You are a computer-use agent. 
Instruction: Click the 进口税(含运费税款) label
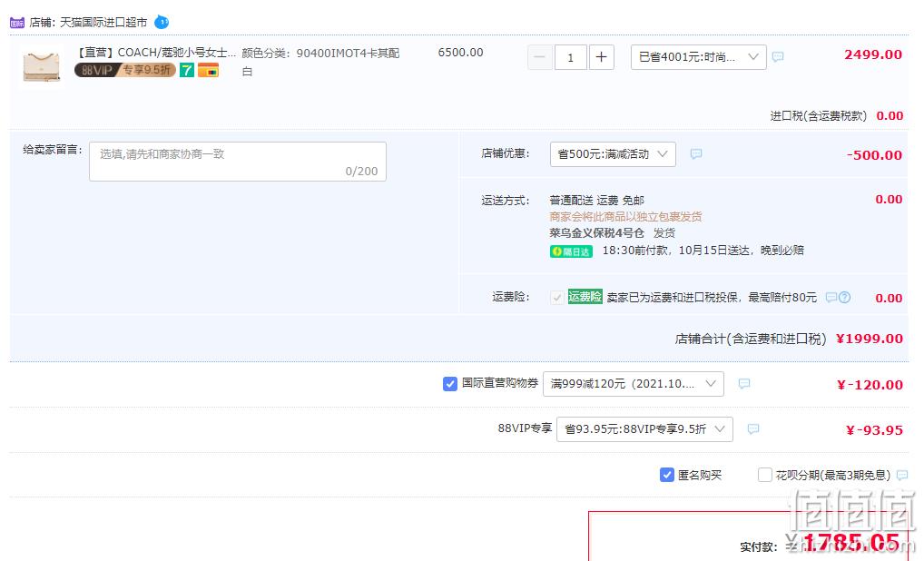pyautogui.click(x=819, y=116)
